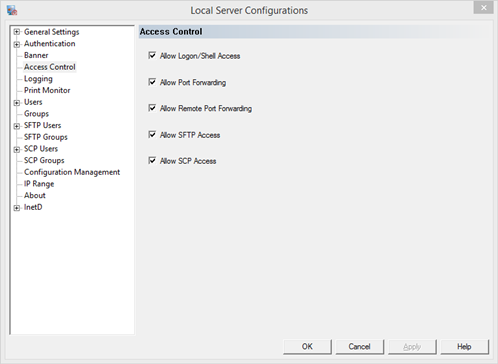Expand the Authentication tree node
This screenshot has width=498, height=364.
tap(16, 44)
